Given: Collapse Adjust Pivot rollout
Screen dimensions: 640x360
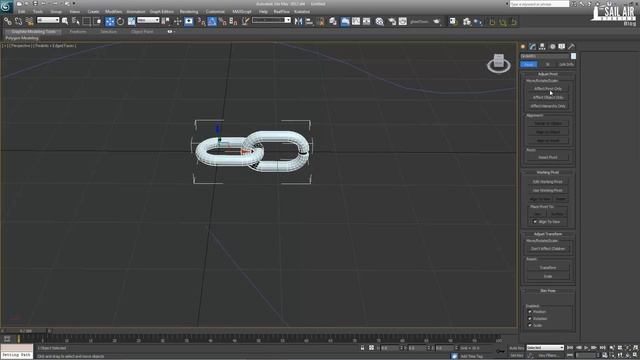Looking at the screenshot, I should click(548, 74).
